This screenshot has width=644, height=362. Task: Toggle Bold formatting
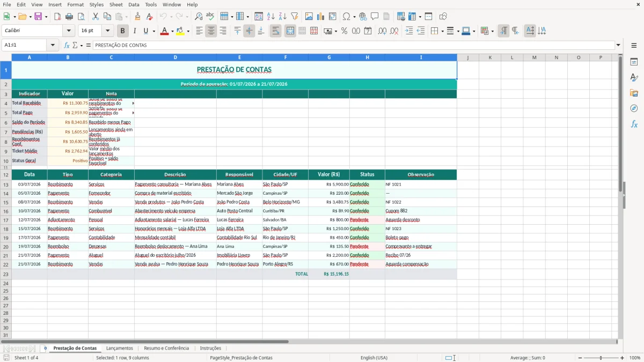coord(123,31)
